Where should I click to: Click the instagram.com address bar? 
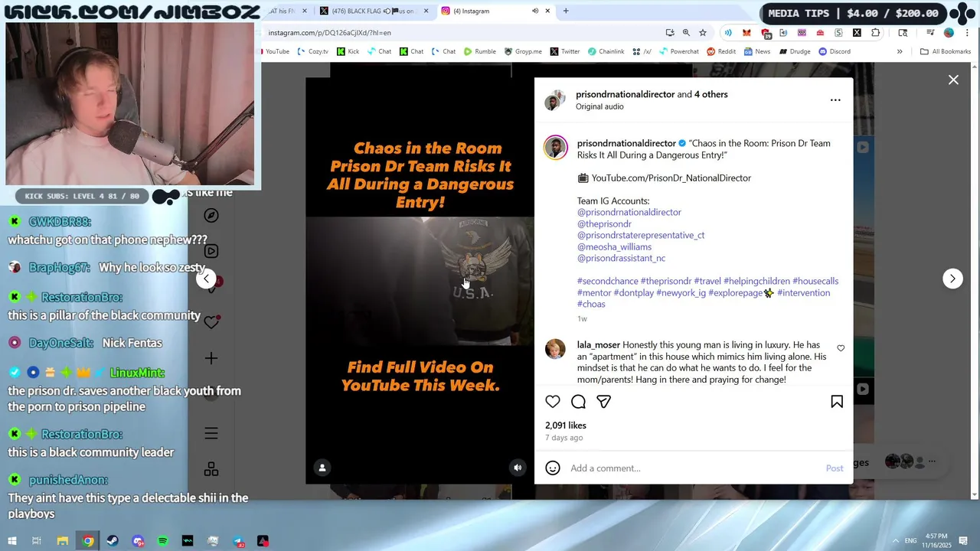[459, 33]
